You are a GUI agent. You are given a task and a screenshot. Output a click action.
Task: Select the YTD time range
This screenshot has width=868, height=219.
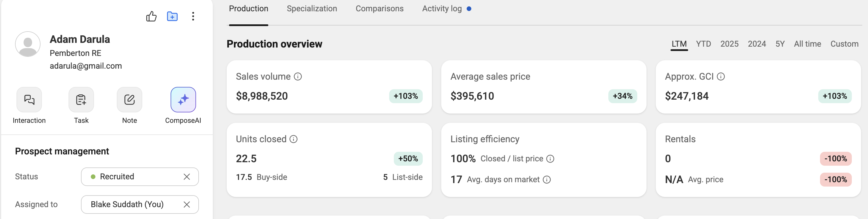point(703,44)
